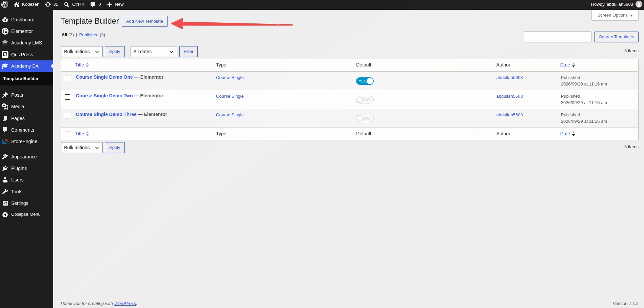
Task: Turn off default toggle for Demo One
Action: tap(365, 81)
